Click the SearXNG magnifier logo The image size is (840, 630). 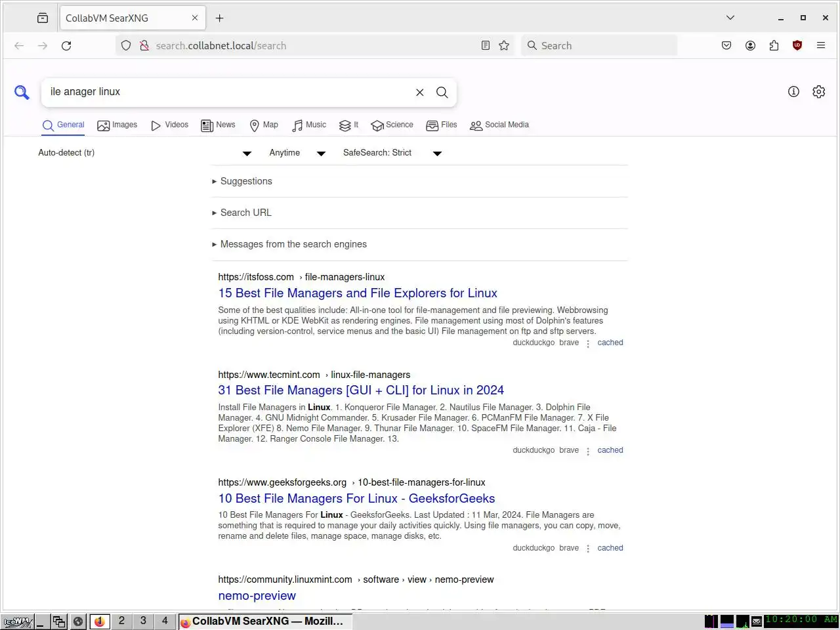pyautogui.click(x=22, y=93)
